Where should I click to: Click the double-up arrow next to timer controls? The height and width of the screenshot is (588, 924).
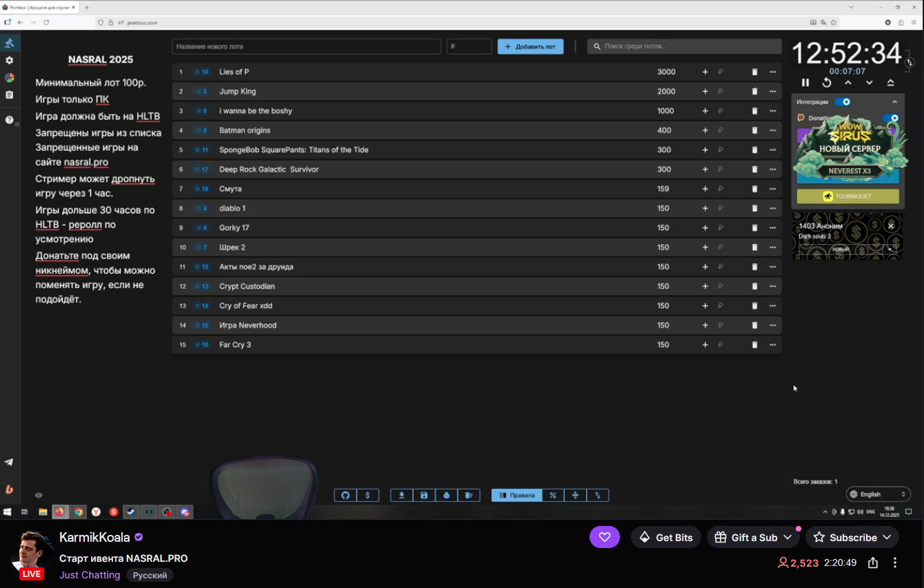(891, 83)
